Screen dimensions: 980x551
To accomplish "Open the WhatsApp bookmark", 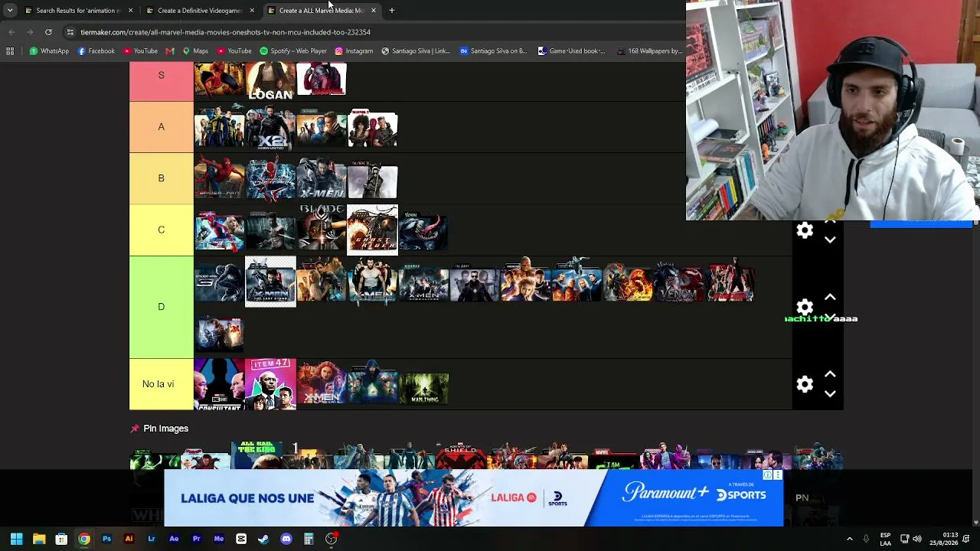I will [49, 51].
